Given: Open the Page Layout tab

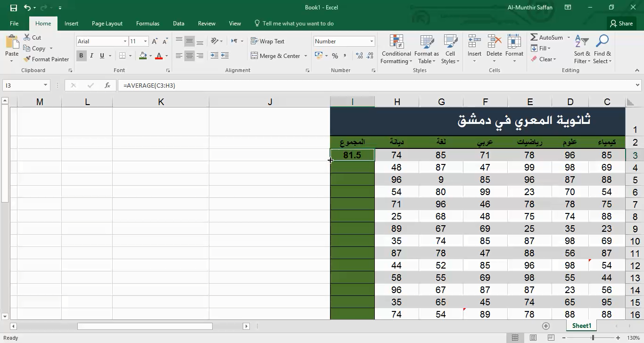Looking at the screenshot, I should click(107, 24).
